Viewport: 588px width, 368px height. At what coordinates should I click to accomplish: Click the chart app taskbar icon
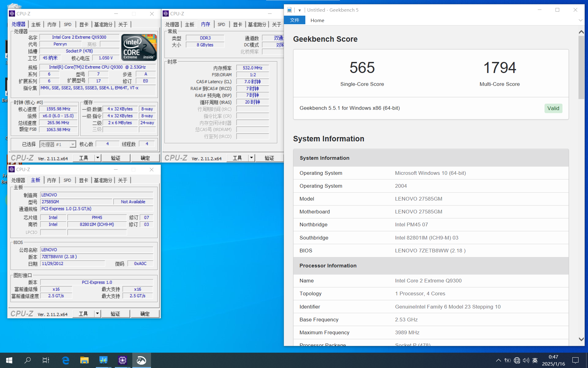point(104,360)
